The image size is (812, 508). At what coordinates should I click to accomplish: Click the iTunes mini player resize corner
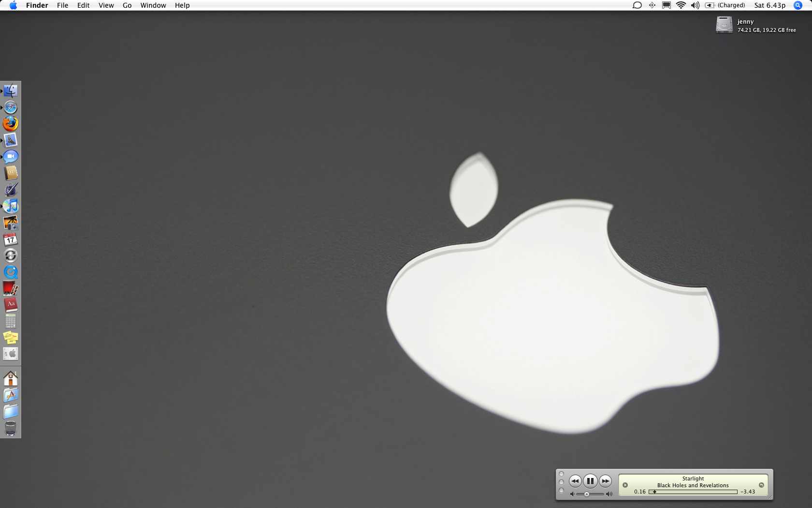tap(770, 497)
